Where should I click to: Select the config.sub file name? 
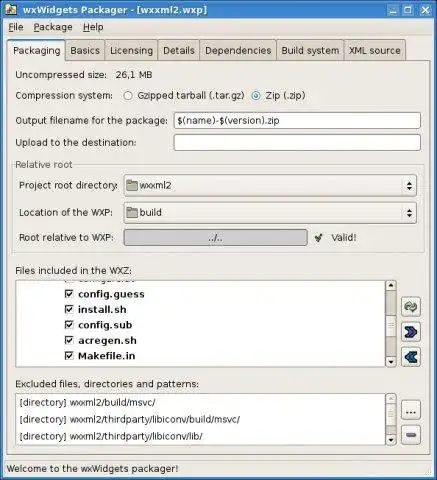[x=105, y=325]
